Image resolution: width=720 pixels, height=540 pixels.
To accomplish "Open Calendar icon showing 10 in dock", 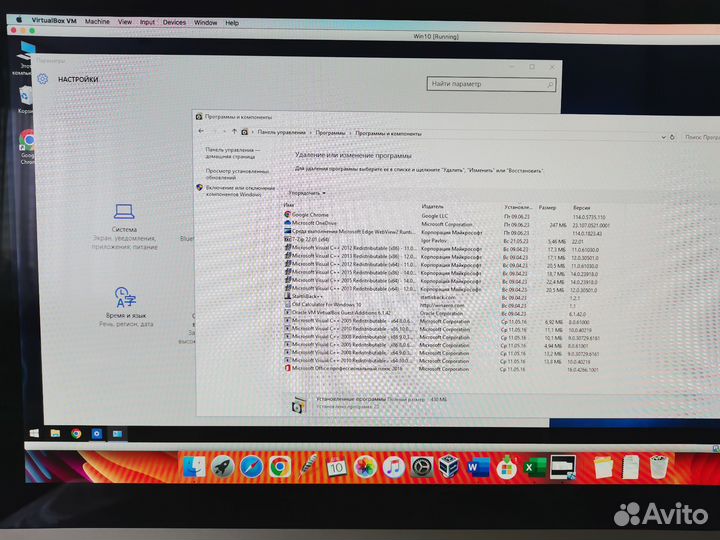I will pos(337,467).
